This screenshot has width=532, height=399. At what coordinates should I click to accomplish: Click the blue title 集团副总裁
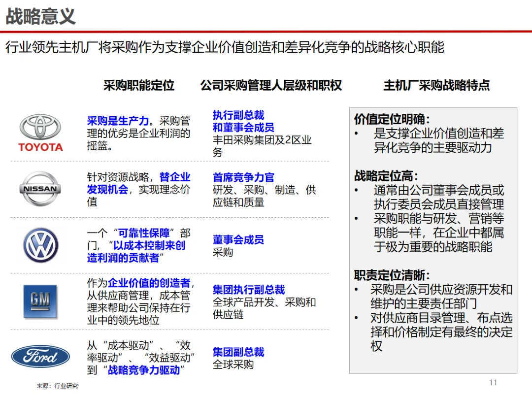(238, 352)
